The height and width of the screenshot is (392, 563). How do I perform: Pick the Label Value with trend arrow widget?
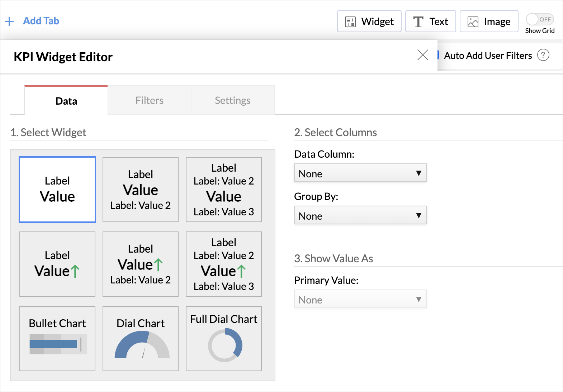tap(57, 264)
